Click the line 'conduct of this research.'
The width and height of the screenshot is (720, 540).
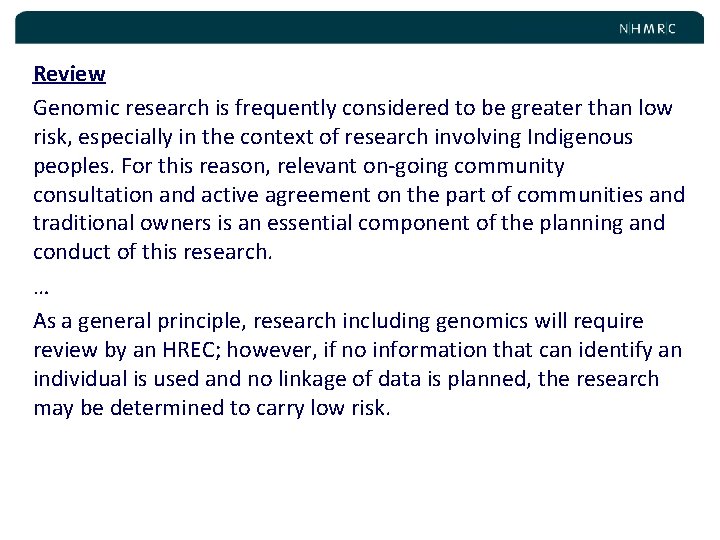(153, 252)
